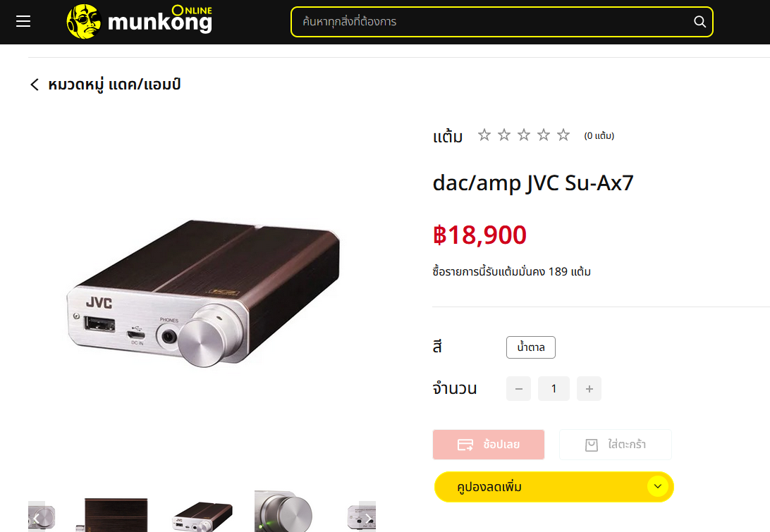Screen dimensions: 770x532
Task: Rate the product one star
Action: click(484, 135)
